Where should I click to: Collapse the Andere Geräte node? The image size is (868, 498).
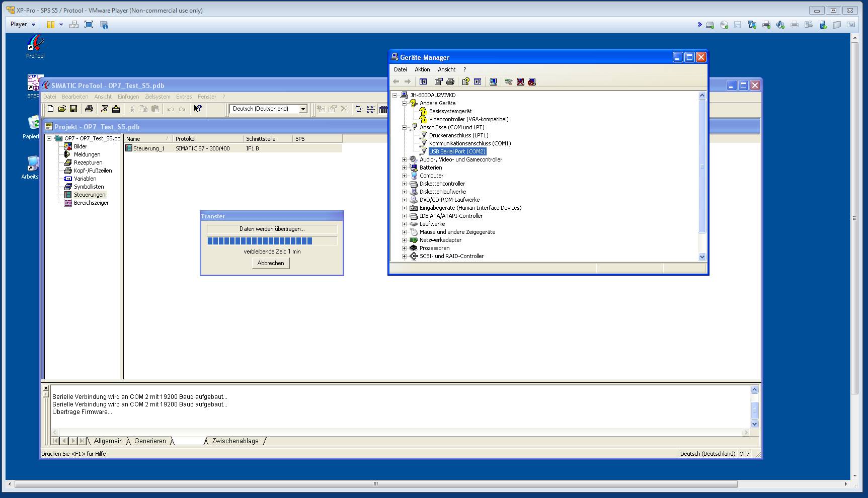404,103
